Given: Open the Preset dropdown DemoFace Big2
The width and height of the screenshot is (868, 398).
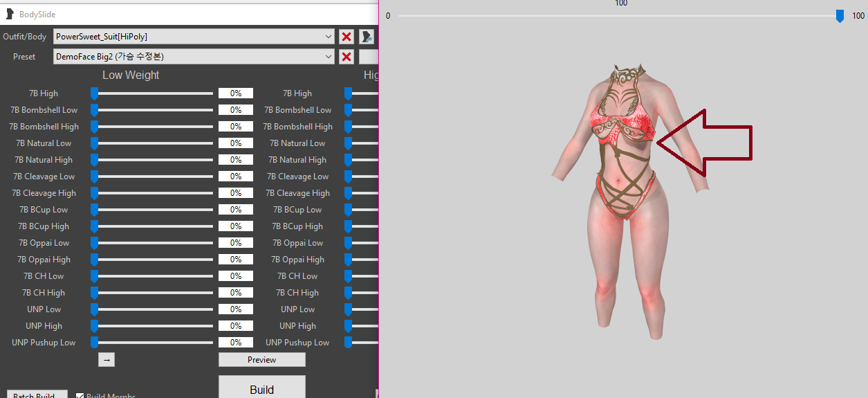Looking at the screenshot, I should click(x=194, y=57).
